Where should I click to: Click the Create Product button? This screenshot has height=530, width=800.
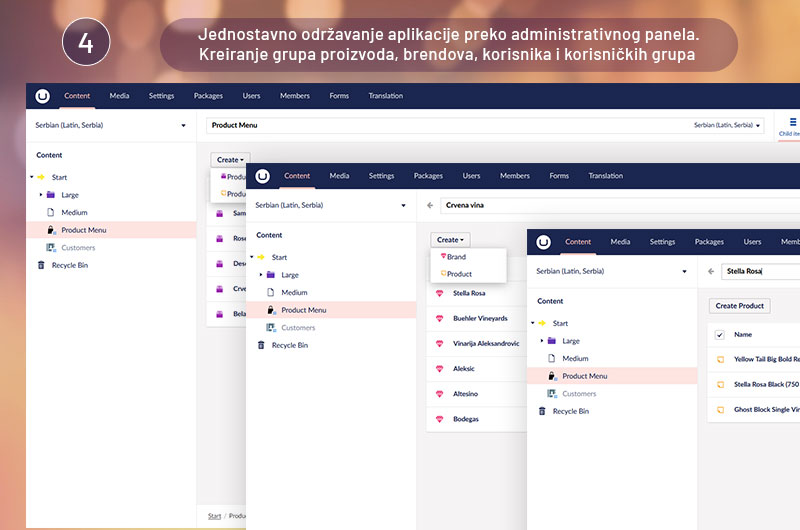click(x=739, y=306)
